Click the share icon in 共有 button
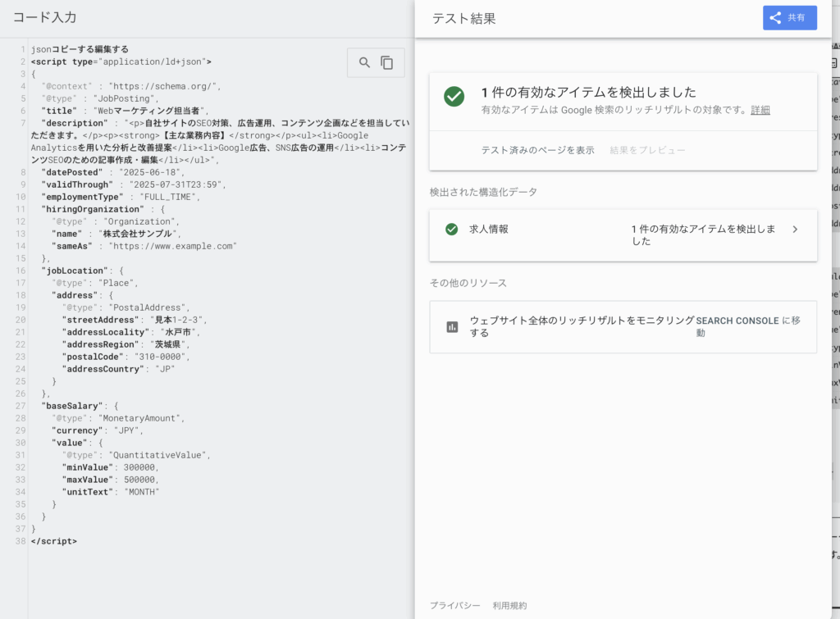 tap(775, 18)
